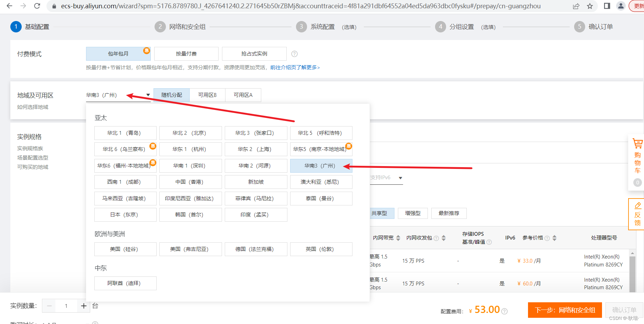The image size is (644, 324).
Task: Click the browser address bar URL
Action: pyautogui.click(x=300, y=6)
